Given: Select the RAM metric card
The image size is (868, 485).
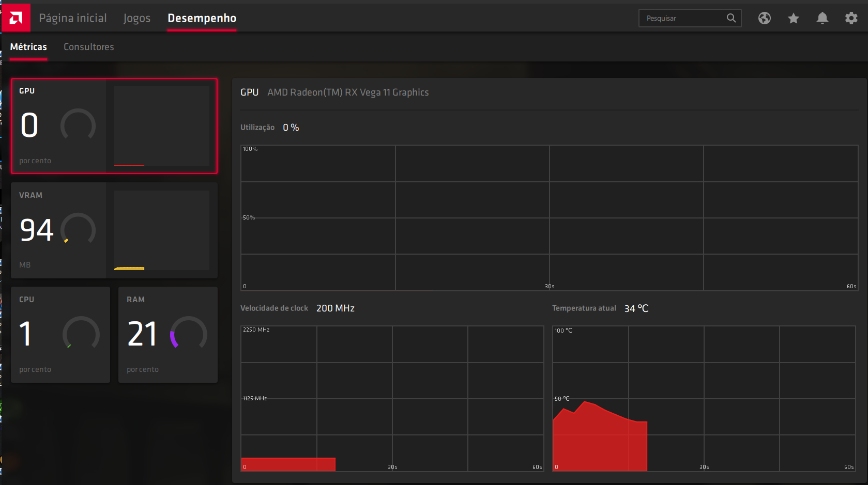Looking at the screenshot, I should (x=168, y=335).
